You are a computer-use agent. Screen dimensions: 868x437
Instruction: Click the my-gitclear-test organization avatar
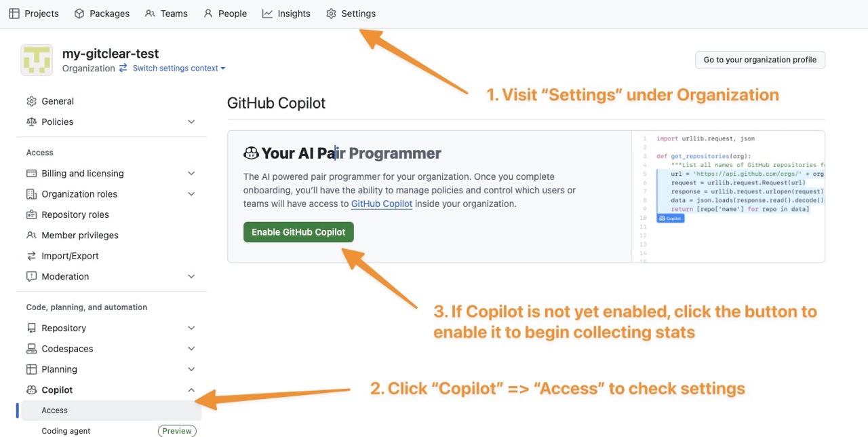point(37,60)
